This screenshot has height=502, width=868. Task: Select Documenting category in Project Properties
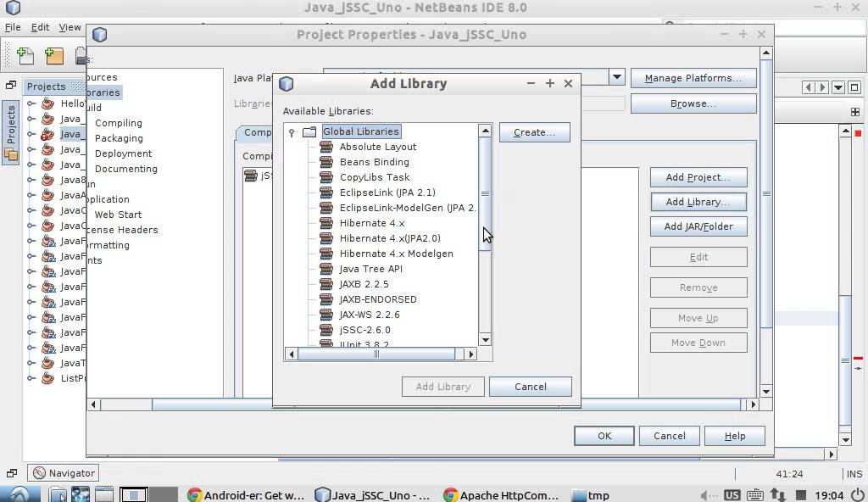[x=126, y=169]
